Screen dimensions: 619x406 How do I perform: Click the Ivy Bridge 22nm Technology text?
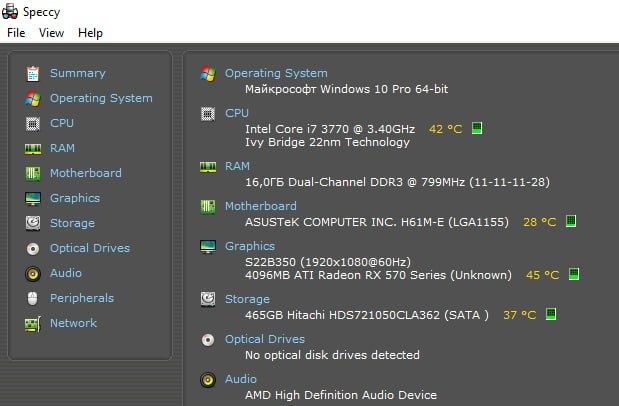tap(327, 142)
